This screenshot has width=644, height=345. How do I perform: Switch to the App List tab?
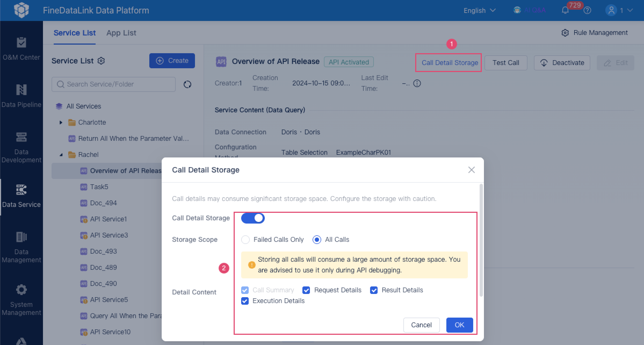click(x=121, y=33)
